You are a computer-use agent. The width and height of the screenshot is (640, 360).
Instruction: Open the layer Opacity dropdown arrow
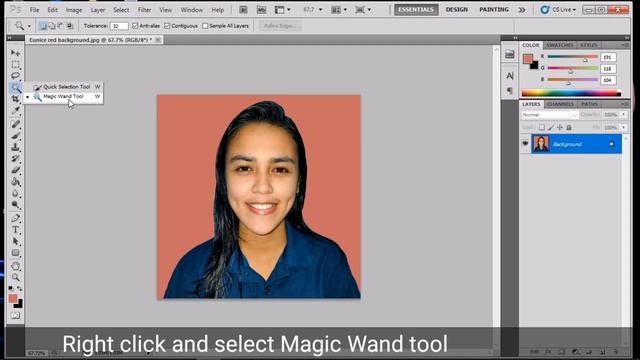click(x=624, y=115)
